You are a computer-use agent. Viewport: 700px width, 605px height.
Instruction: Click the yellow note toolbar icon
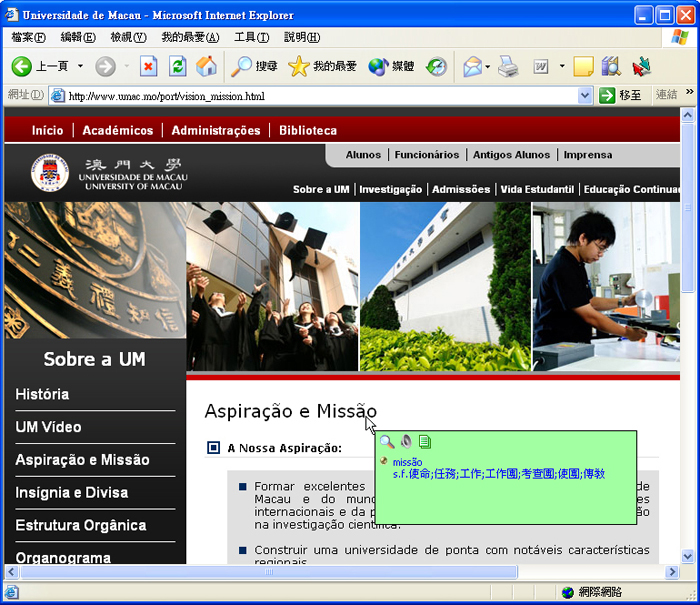(583, 67)
